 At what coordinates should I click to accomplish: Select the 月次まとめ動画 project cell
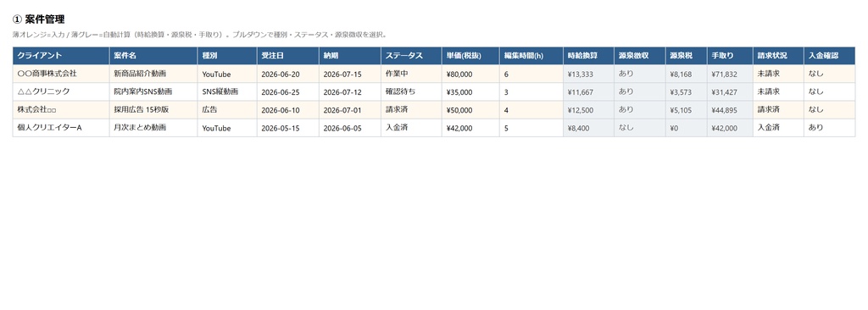(153, 128)
